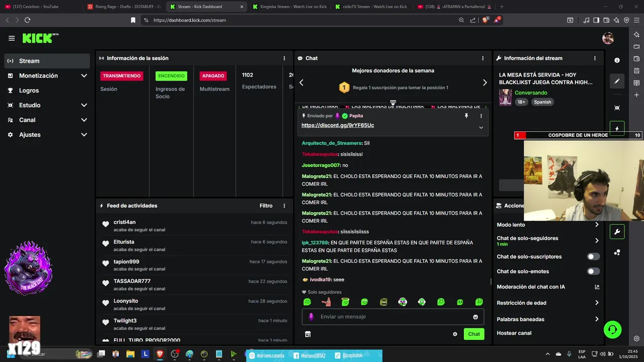
Task: Open the shop icon below the message box
Action: (x=308, y=334)
